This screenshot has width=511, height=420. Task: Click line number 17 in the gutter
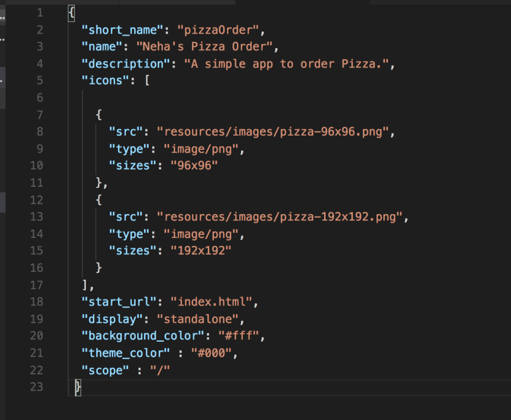[37, 285]
